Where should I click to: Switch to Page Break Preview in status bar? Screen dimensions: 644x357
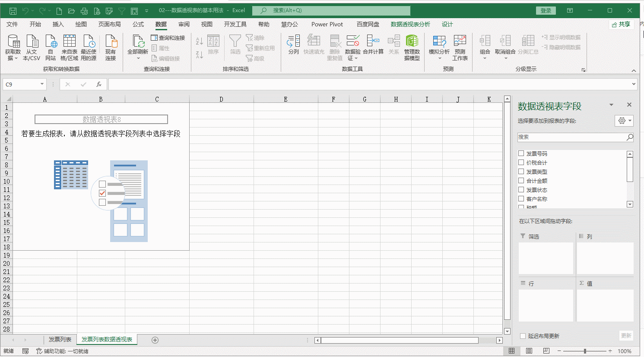coord(546,351)
